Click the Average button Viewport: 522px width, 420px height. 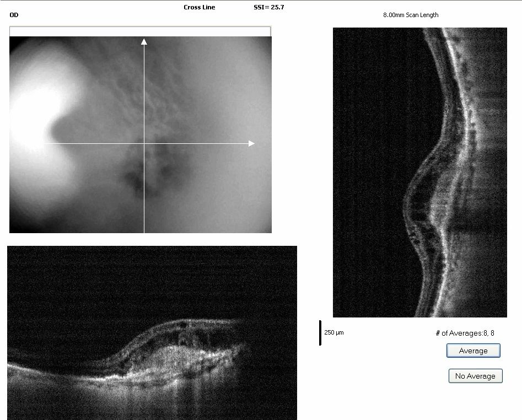pos(473,351)
